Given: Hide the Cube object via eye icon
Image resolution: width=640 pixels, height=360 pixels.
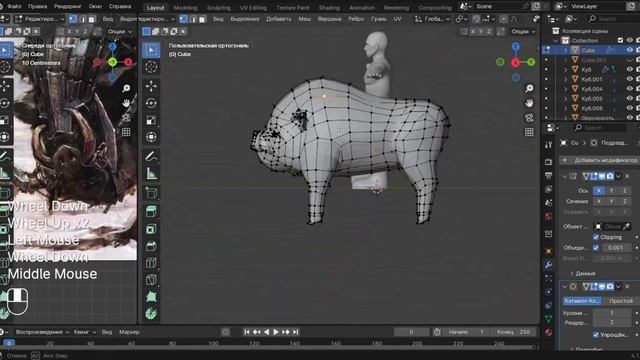Looking at the screenshot, I should (630, 50).
